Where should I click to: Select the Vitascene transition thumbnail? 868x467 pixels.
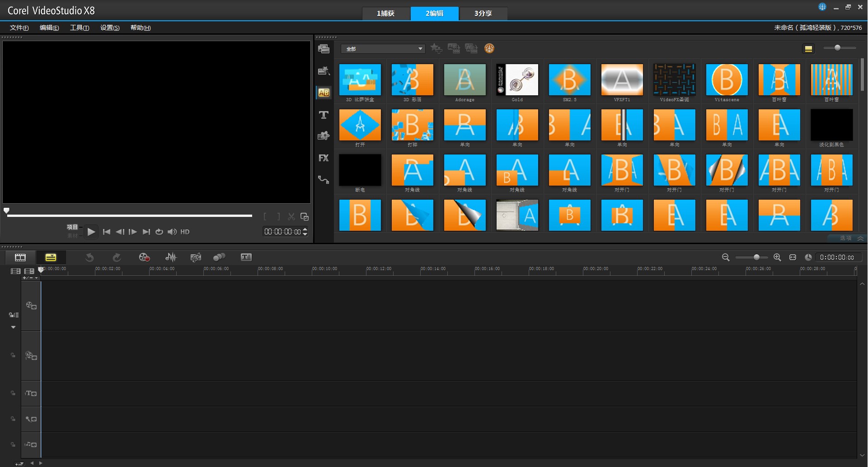tap(727, 79)
